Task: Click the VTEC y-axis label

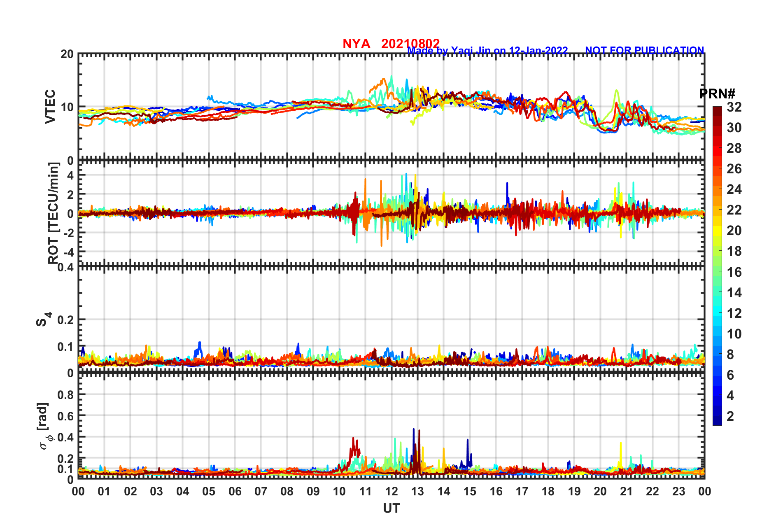Action: coord(50,106)
